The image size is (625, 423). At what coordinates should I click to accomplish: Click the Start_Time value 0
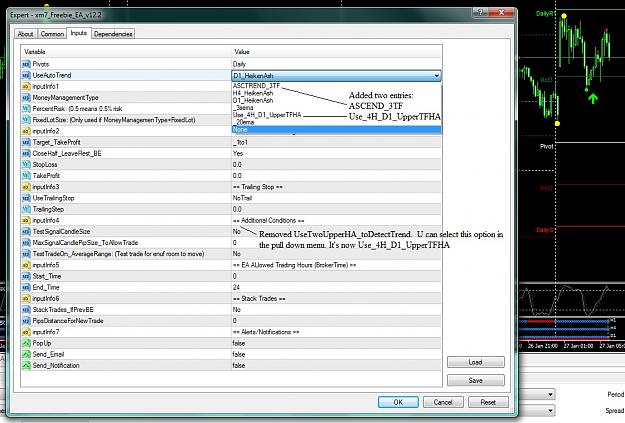[235, 276]
